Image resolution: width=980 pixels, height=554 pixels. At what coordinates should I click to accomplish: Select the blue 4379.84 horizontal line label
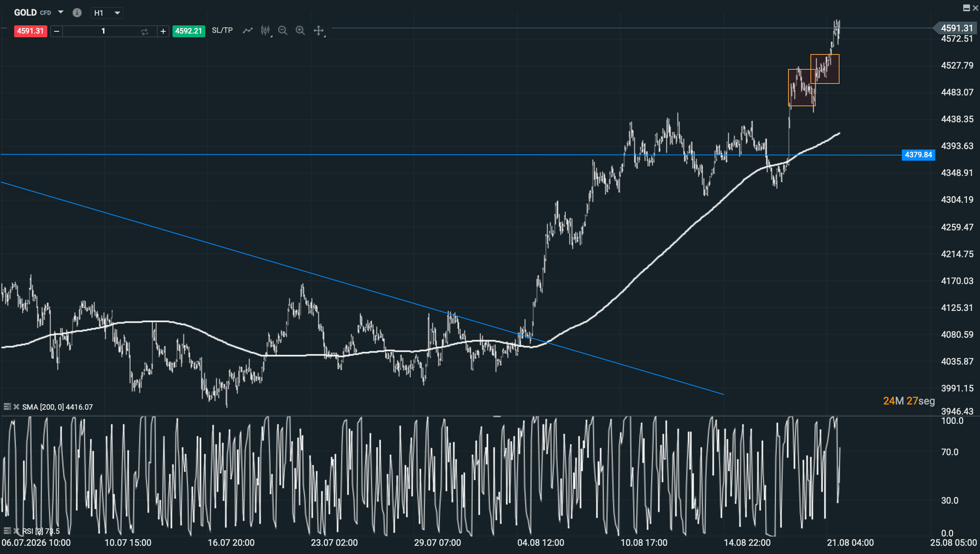point(919,155)
